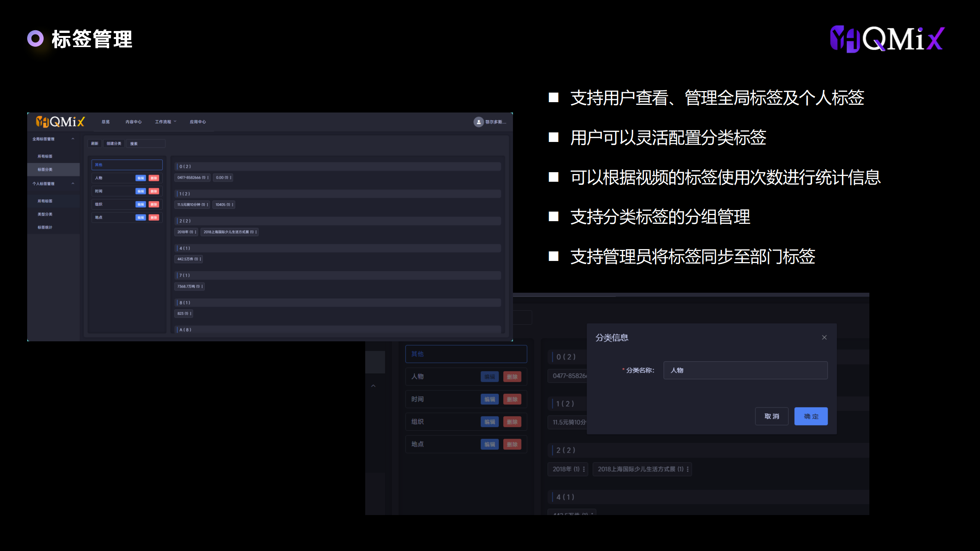Expand the 工作流程 dropdown menu

(165, 122)
